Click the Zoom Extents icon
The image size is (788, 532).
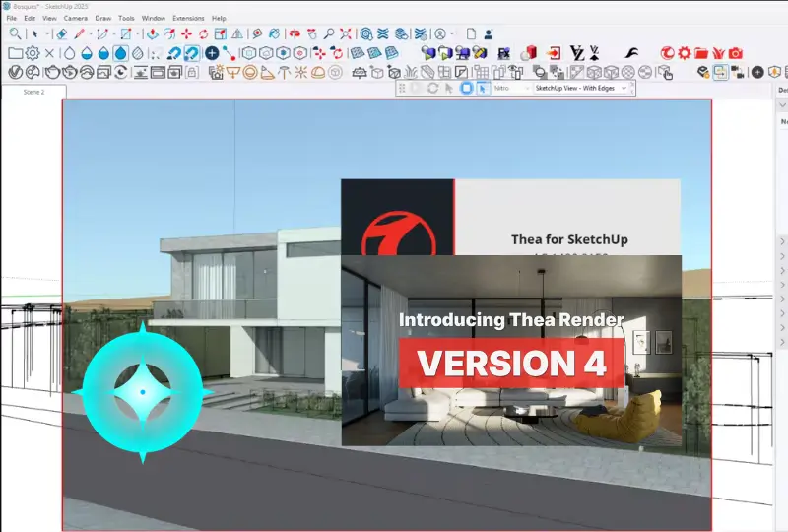(346, 34)
